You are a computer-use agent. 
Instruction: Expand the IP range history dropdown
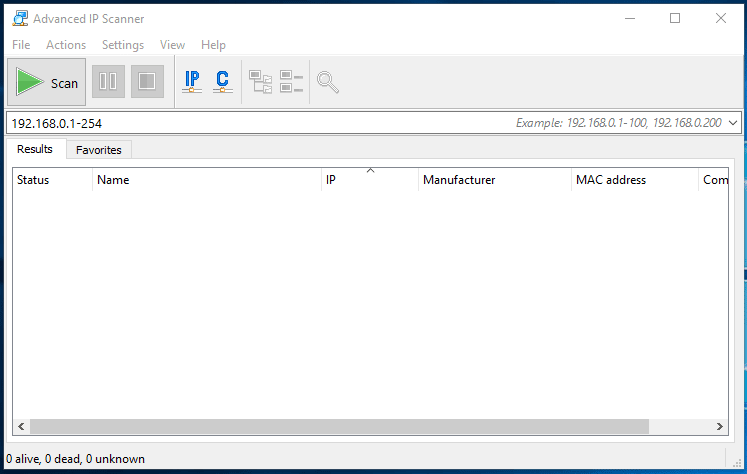[734, 123]
